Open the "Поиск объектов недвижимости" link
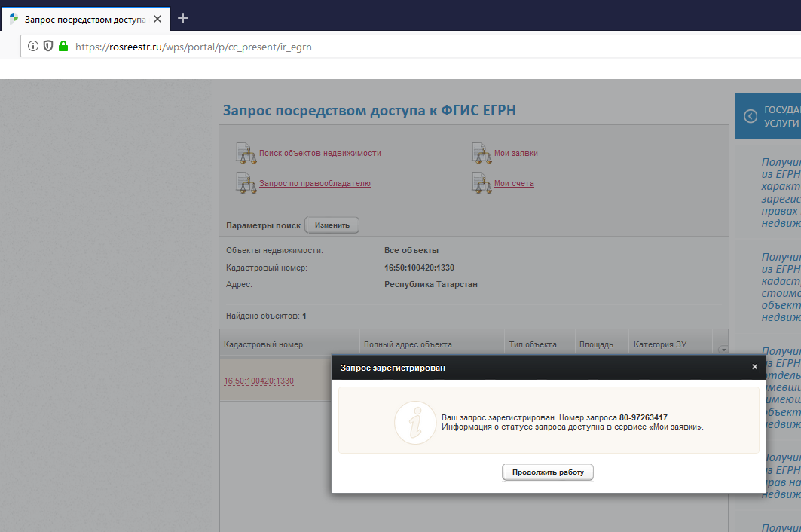This screenshot has height=532, width=801. (320, 154)
